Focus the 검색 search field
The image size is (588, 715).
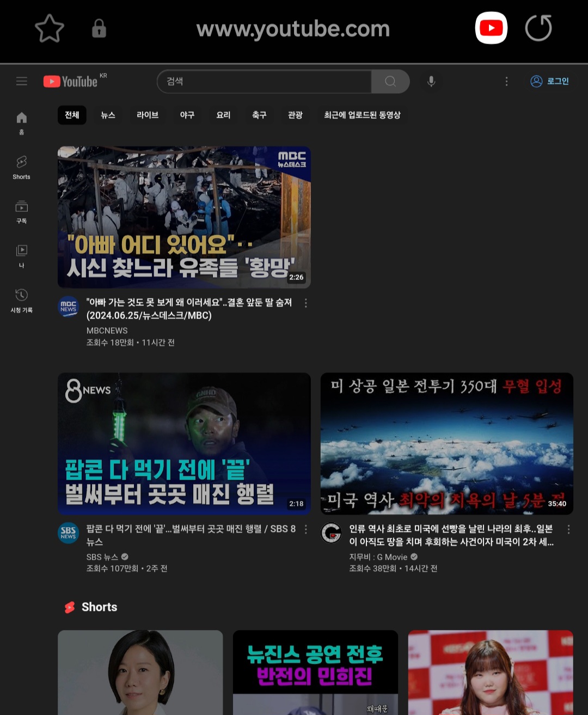(264, 81)
